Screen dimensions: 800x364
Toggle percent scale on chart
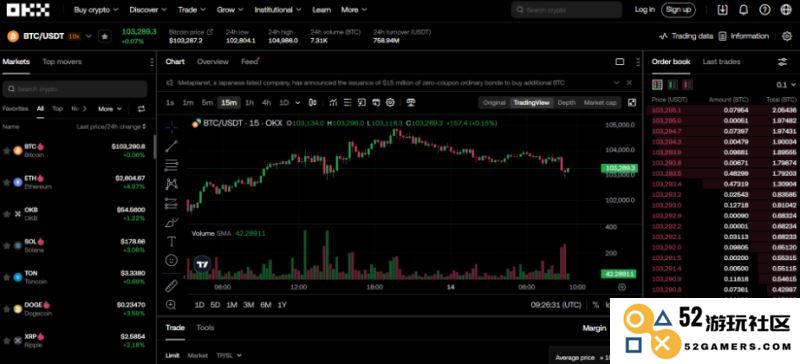[x=595, y=305]
